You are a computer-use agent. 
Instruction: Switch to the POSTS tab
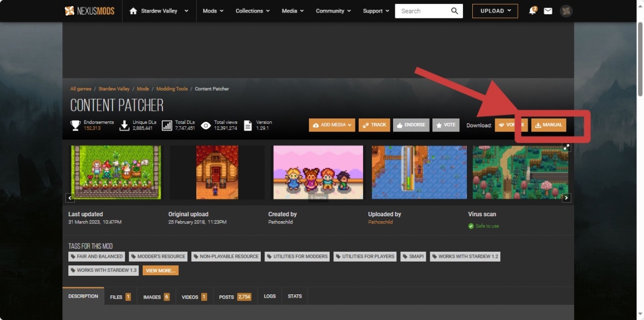(235, 297)
